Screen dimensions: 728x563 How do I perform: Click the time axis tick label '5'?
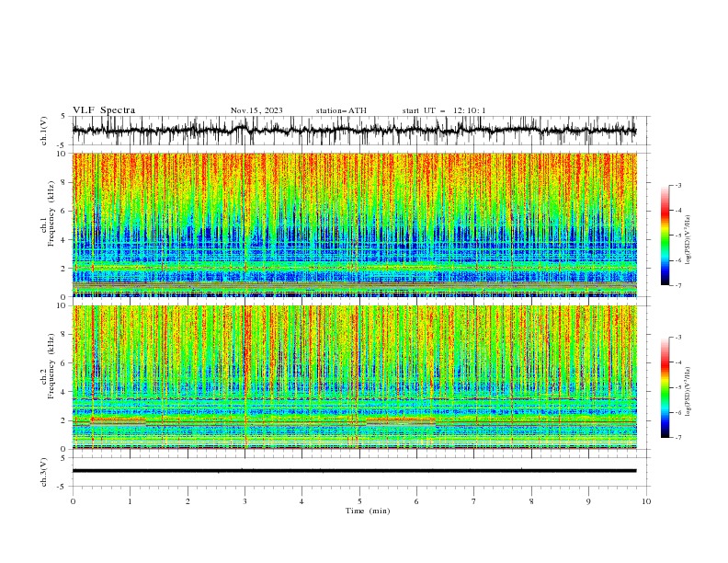[x=359, y=501]
